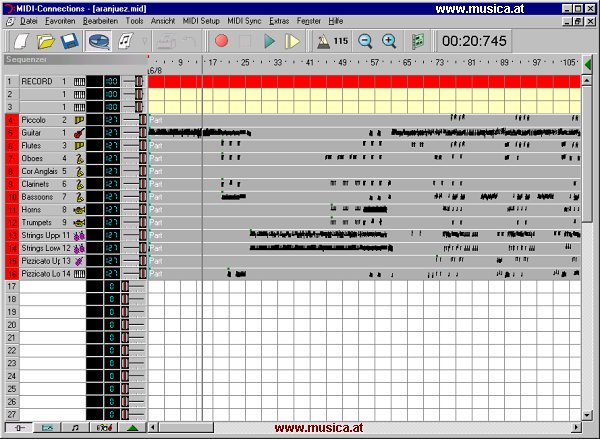Open the MIDI Setup menu

pos(201,21)
